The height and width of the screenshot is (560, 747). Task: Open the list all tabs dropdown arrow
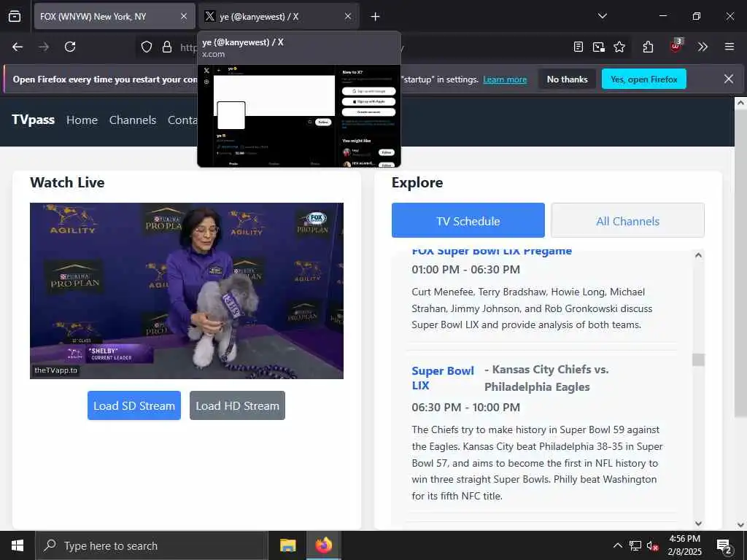pyautogui.click(x=603, y=16)
